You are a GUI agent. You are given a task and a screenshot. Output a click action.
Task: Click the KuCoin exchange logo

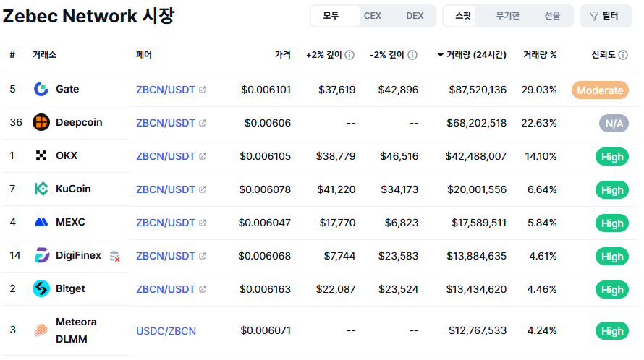click(41, 189)
